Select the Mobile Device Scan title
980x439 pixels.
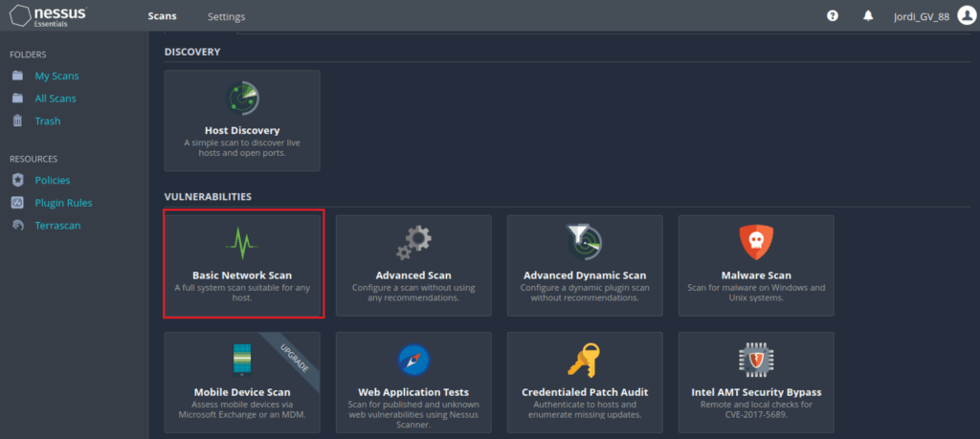[x=242, y=392]
